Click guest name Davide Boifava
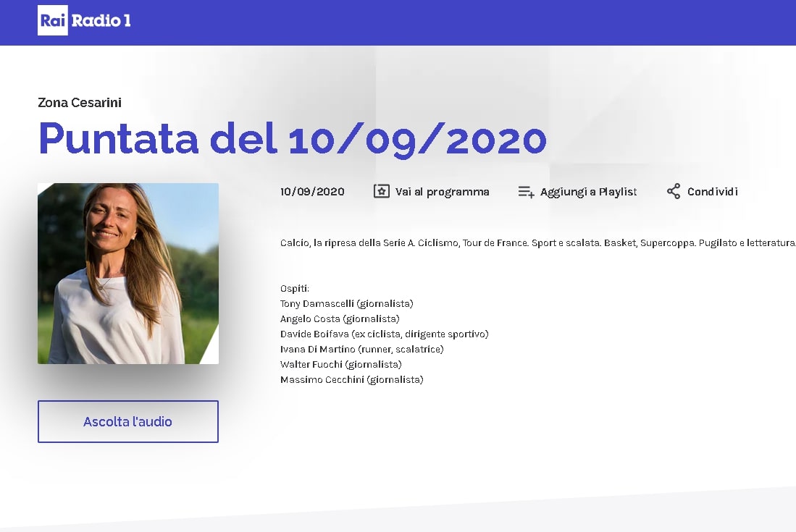 [314, 334]
